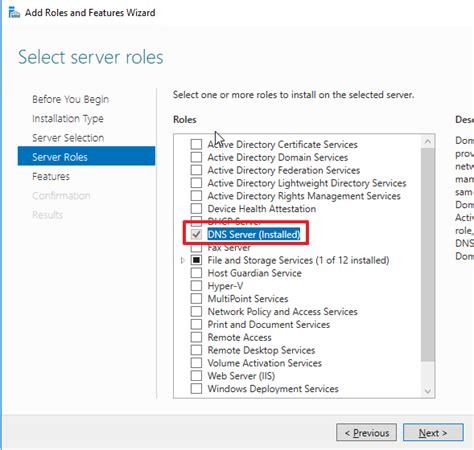
Task: Jump to the Features step
Action: pyautogui.click(x=51, y=176)
